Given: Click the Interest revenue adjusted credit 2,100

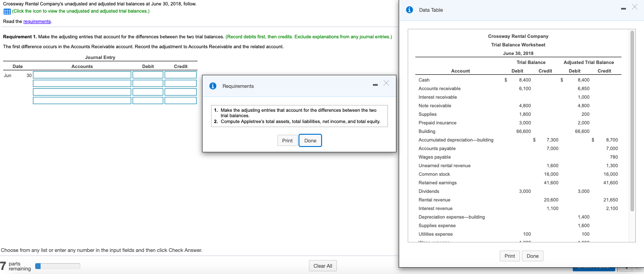Looking at the screenshot, I should [612, 208].
